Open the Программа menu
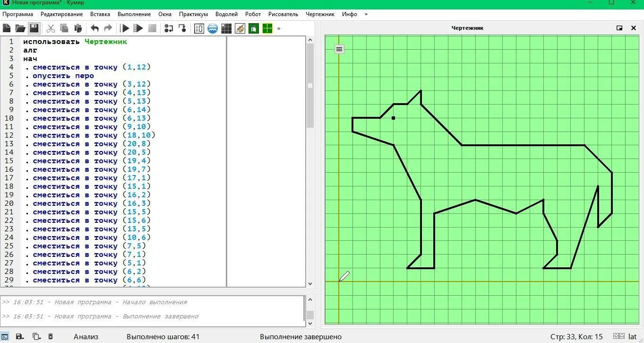 pyautogui.click(x=17, y=14)
